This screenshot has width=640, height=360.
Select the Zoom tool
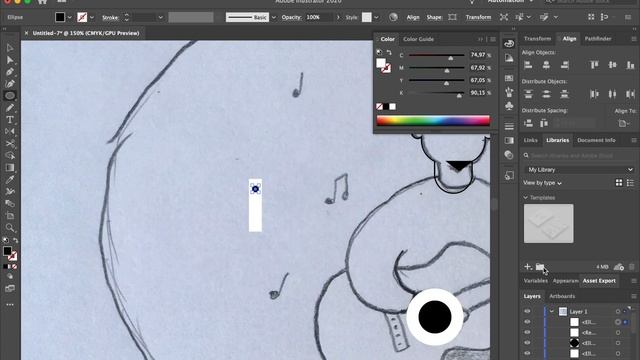coord(10,227)
